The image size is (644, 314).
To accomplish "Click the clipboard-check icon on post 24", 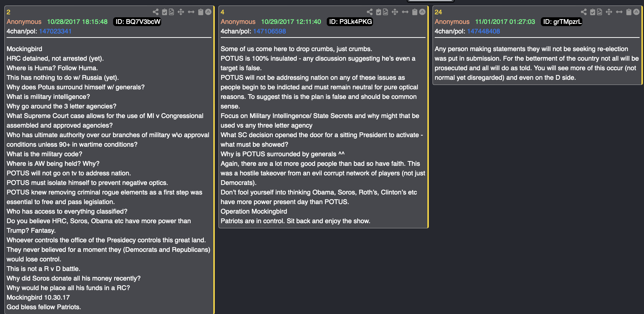I will coord(593,12).
